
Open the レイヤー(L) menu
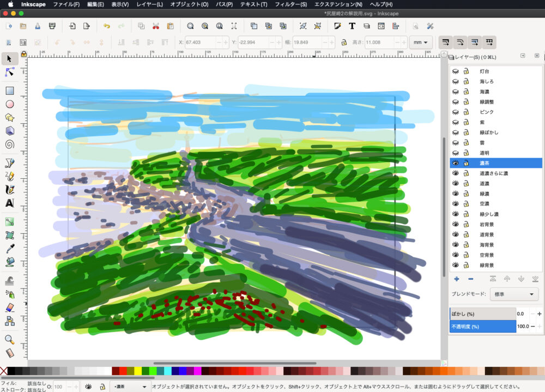(149, 4)
